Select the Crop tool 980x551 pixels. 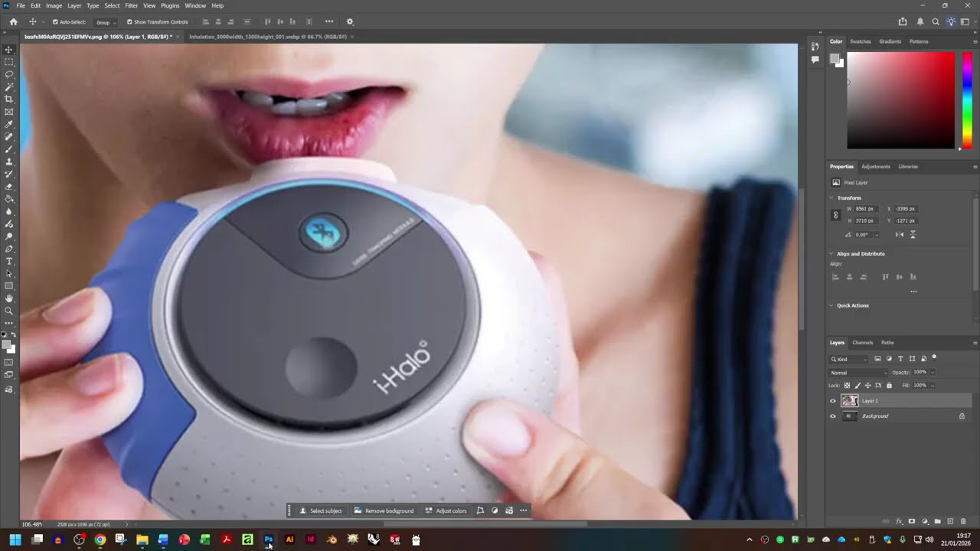(9, 99)
